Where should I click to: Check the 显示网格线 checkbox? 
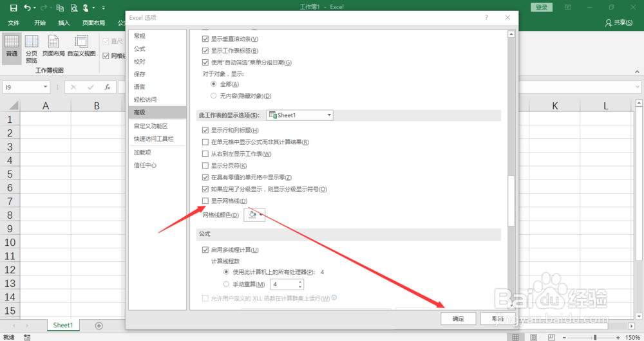[x=205, y=201]
